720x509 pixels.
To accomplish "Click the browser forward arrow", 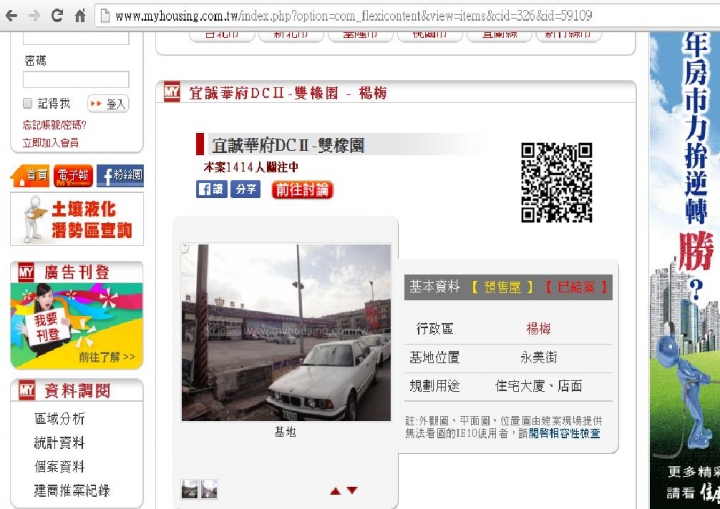I will tap(34, 16).
